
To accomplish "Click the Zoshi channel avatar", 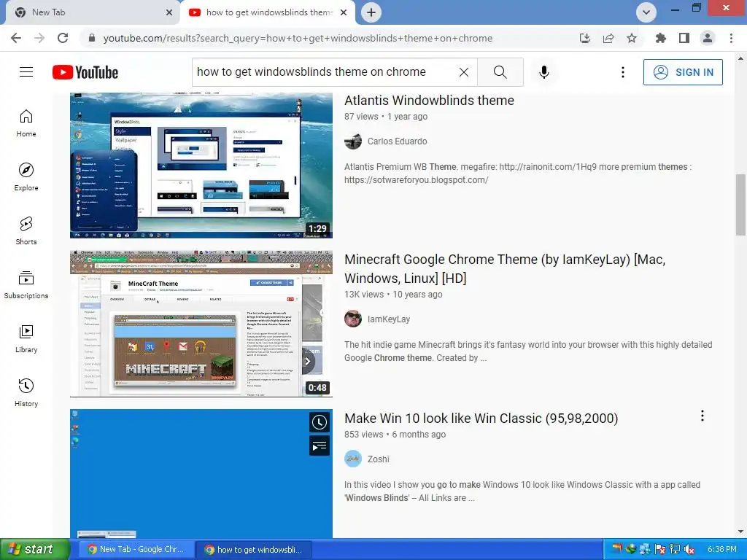I will 353,459.
